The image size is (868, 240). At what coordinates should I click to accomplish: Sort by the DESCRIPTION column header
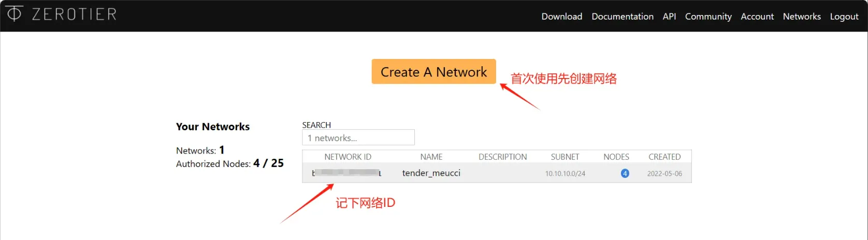coord(503,157)
